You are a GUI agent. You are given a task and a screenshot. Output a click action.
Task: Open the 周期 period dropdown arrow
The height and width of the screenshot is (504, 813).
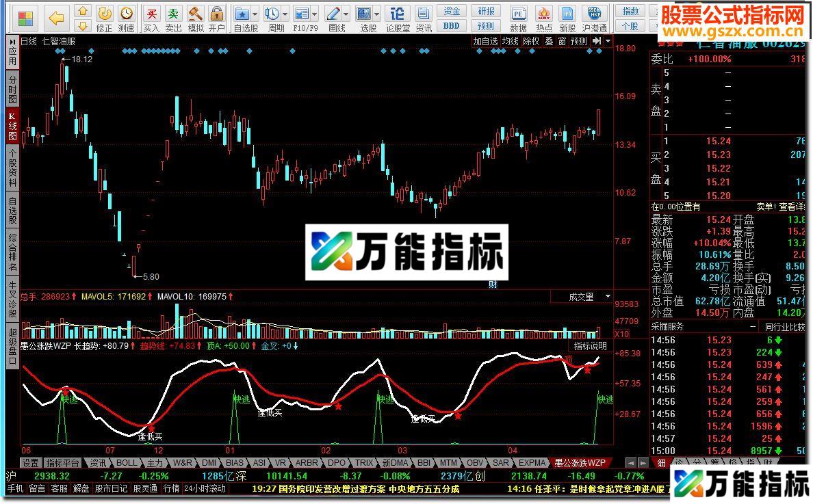[x=285, y=14]
